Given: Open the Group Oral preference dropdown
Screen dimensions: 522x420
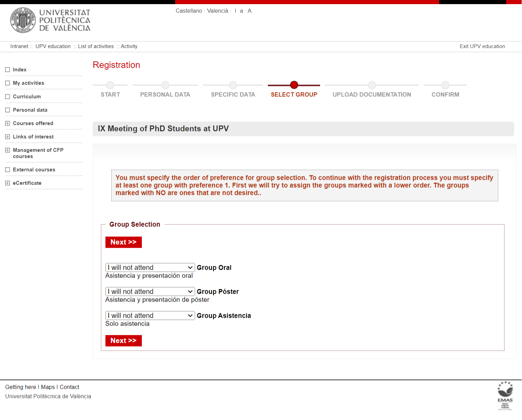Looking at the screenshot, I should 150,268.
